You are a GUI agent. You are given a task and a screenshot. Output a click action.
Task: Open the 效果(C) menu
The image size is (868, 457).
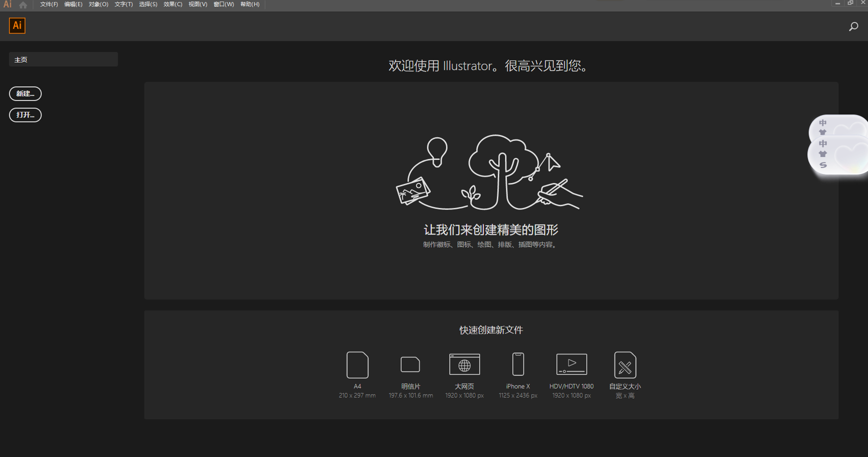(172, 4)
